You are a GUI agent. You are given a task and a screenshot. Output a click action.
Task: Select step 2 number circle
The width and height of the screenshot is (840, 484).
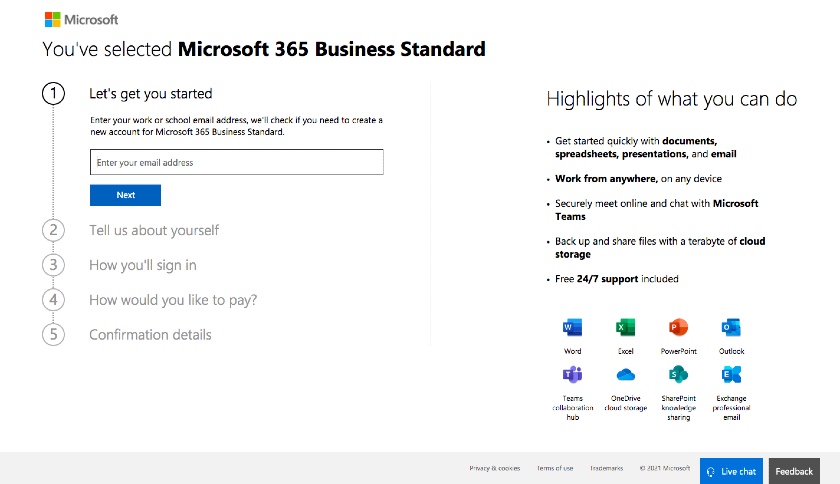tap(53, 230)
